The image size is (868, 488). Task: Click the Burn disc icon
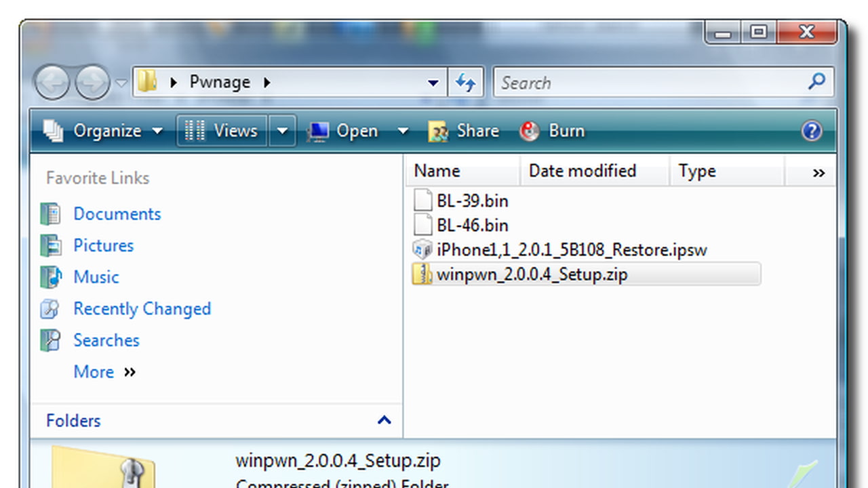[x=529, y=131]
